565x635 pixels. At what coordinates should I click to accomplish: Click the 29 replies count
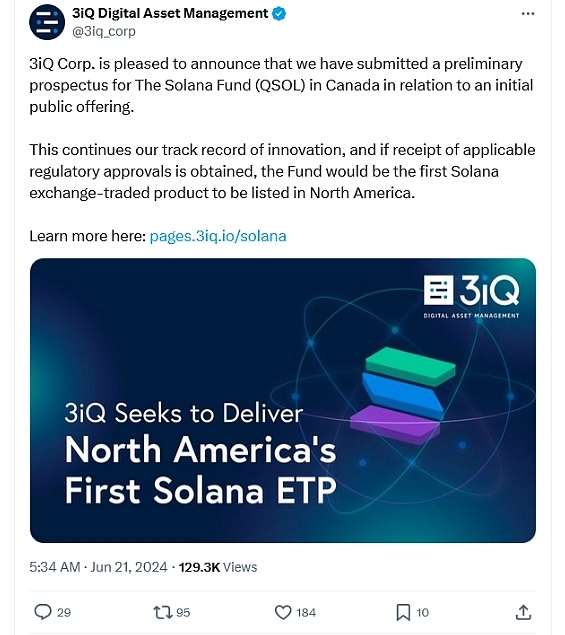(64, 612)
